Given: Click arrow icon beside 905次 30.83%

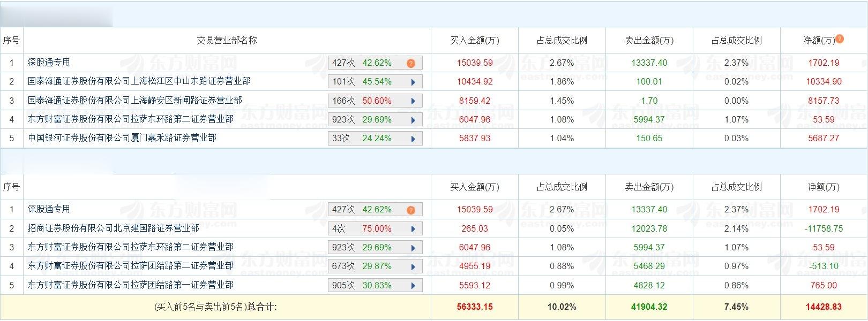Looking at the screenshot, I should pos(413,286).
